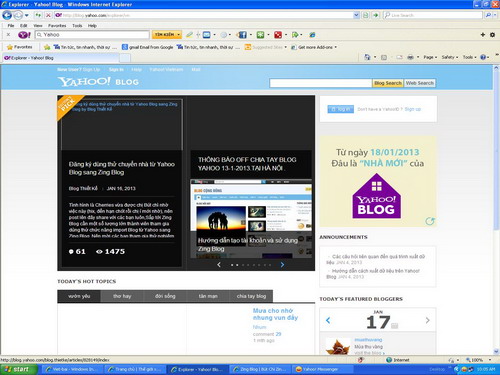Screen dimensions: 500x375
Task: Open the Facebook icon in Yahoo toolbar
Action: [243, 35]
